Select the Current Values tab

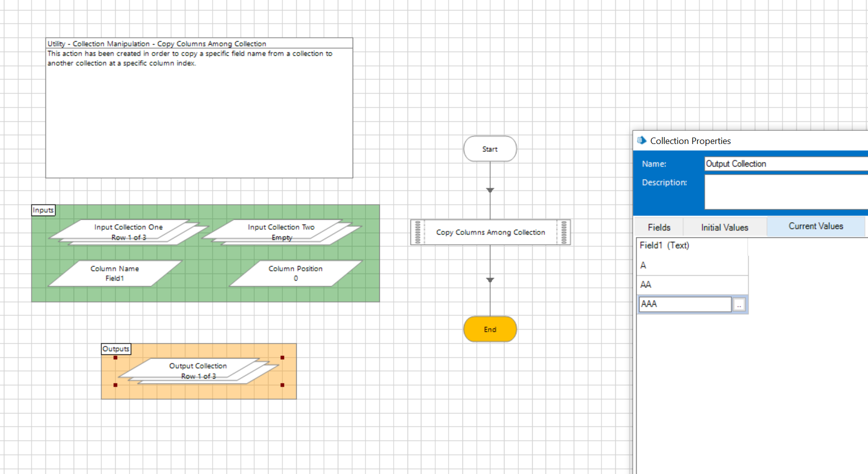[816, 226]
